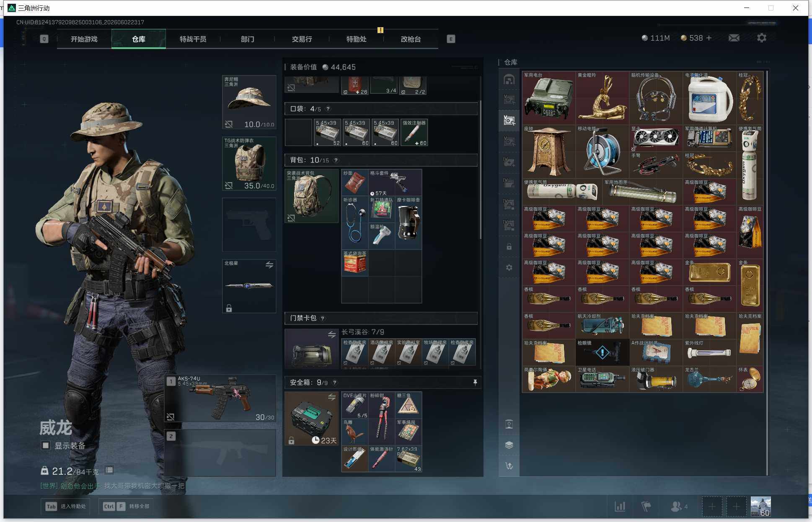Select the highlighted stash container tab icon

point(509,121)
